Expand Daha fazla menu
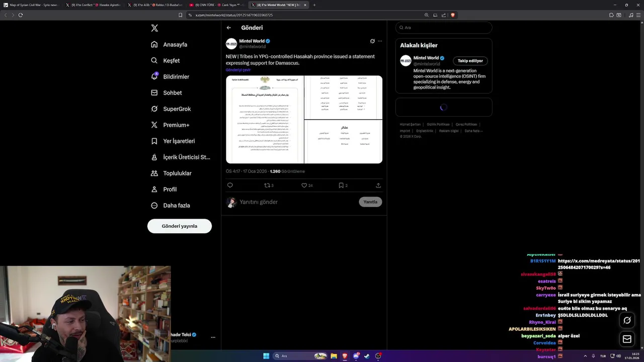 click(171, 205)
